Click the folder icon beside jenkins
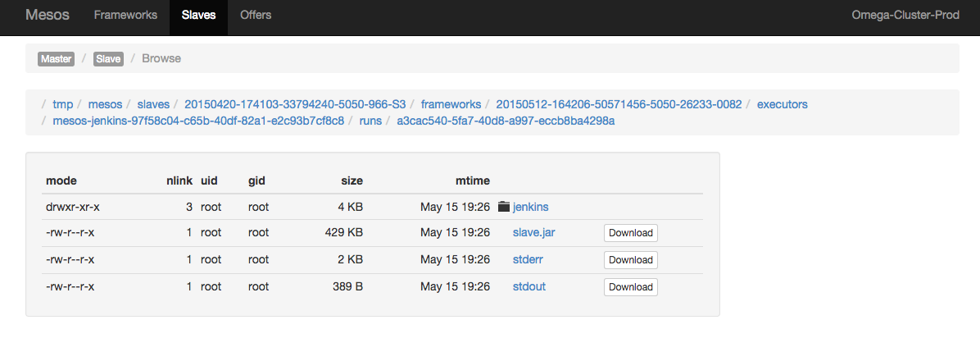The image size is (980, 352). [504, 207]
